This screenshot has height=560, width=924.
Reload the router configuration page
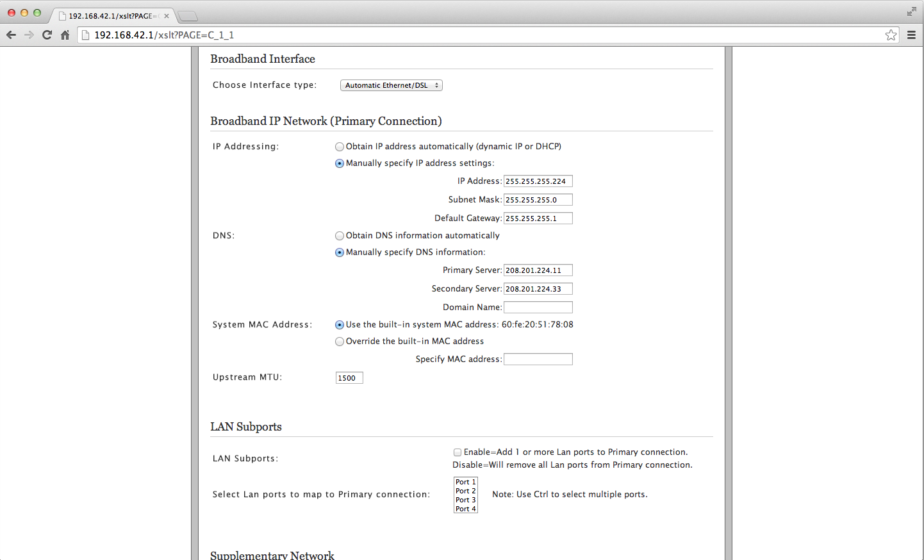pos(47,35)
